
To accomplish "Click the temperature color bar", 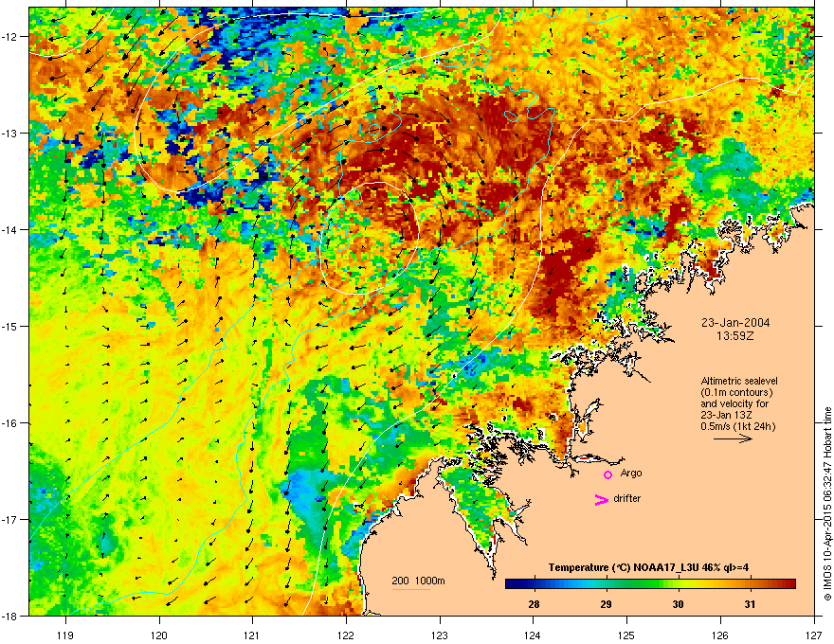I will click(650, 583).
